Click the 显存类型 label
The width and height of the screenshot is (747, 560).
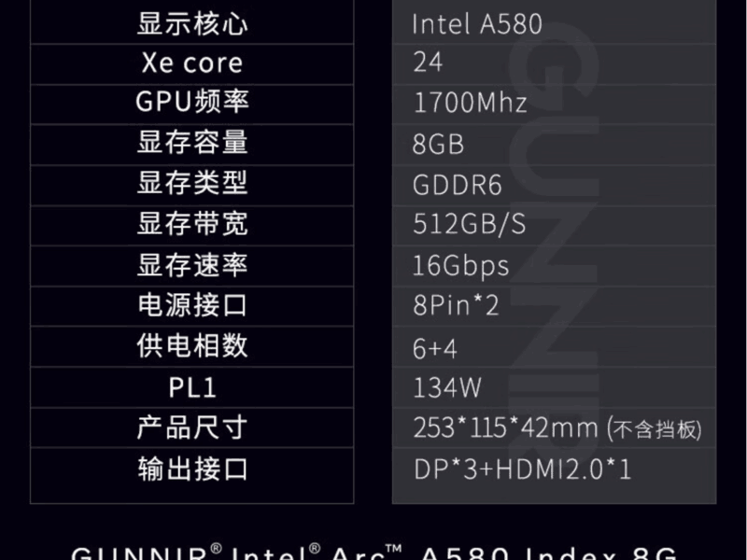pos(192,182)
